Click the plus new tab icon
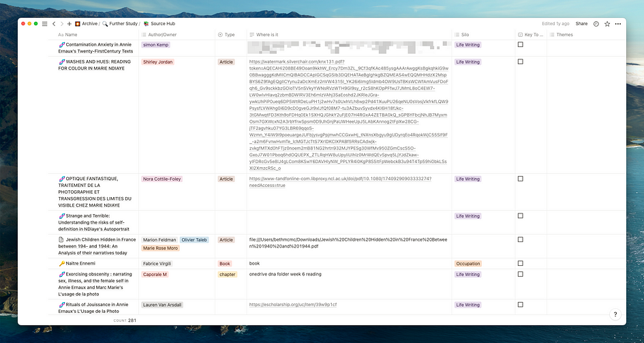 pyautogui.click(x=69, y=23)
